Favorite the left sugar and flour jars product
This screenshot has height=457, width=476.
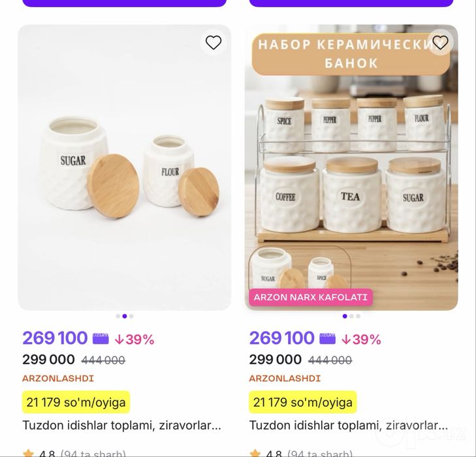click(x=214, y=42)
